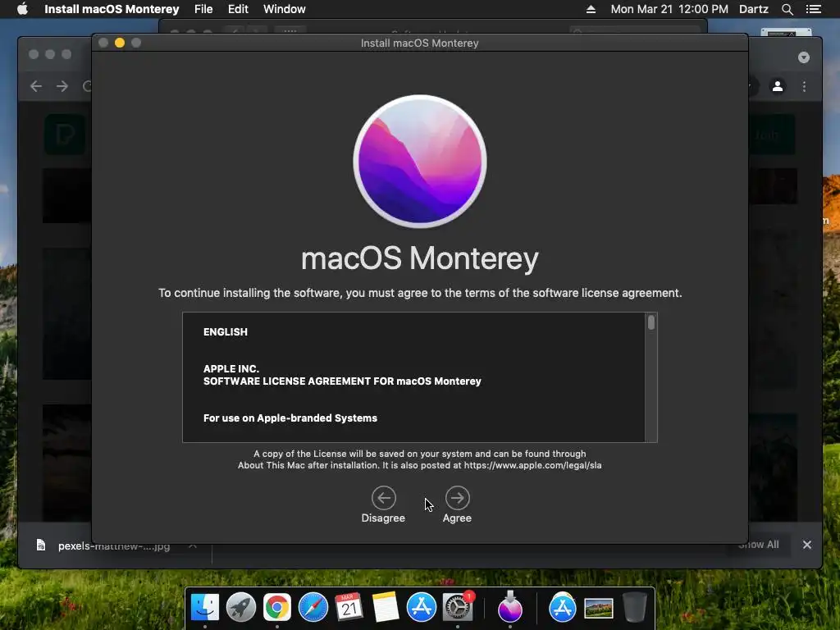Open Finder from the Dock
This screenshot has width=840, height=630.
pos(204,608)
